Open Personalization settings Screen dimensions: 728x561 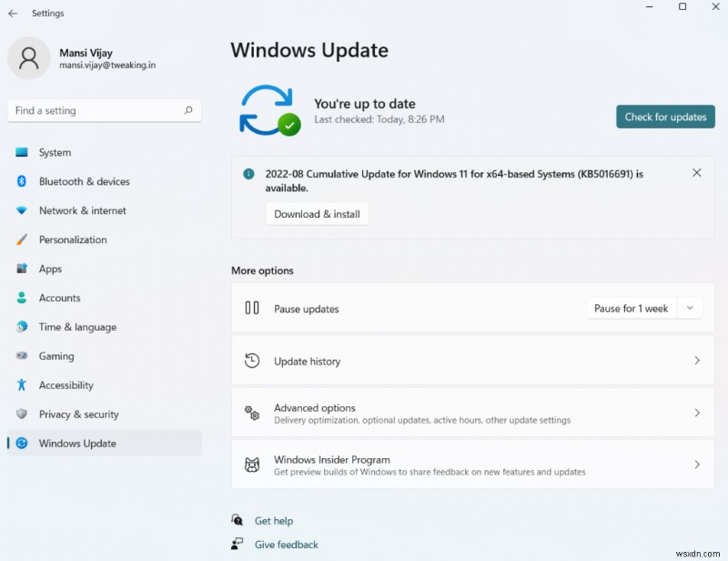coord(21,240)
